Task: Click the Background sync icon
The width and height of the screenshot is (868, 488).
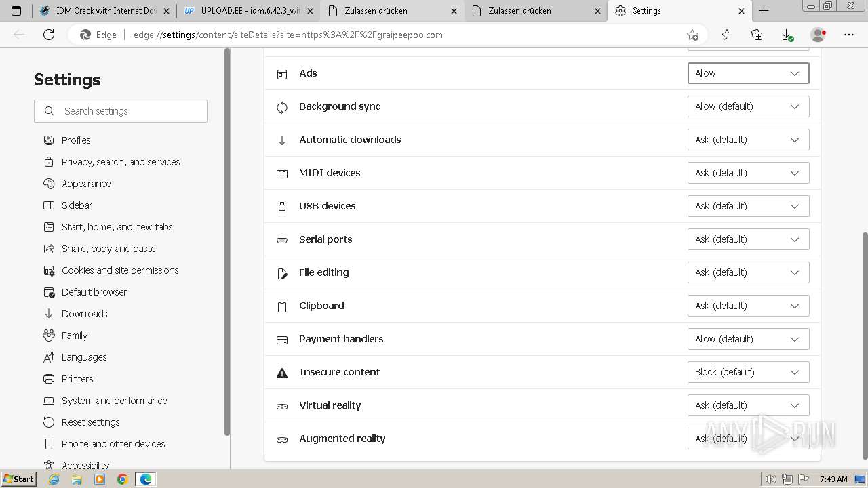Action: 282,107
